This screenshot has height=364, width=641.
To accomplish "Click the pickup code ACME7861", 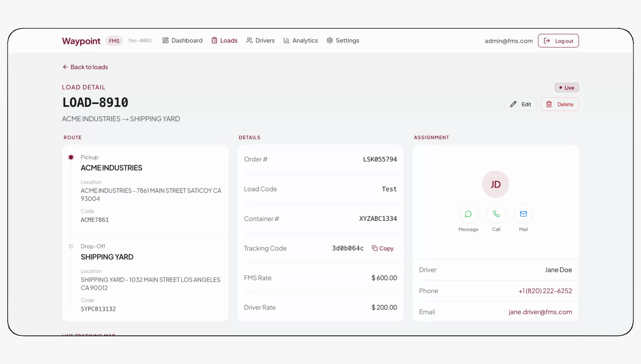I will coord(95,220).
